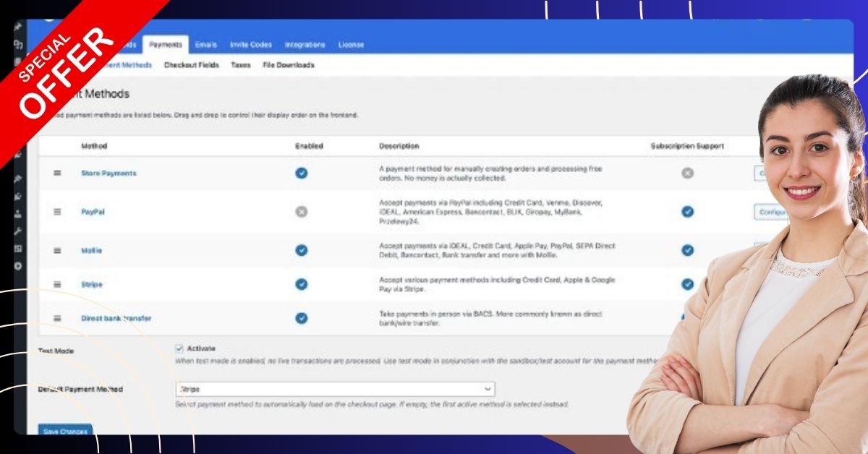Open the File Downloads sub-tab
Screen dimensions: 868x454
pos(289,65)
